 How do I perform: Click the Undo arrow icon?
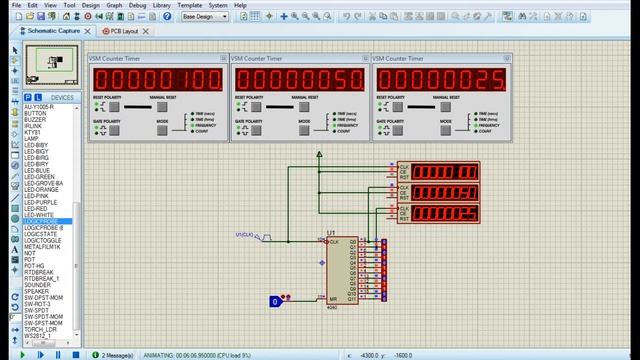(x=347, y=17)
